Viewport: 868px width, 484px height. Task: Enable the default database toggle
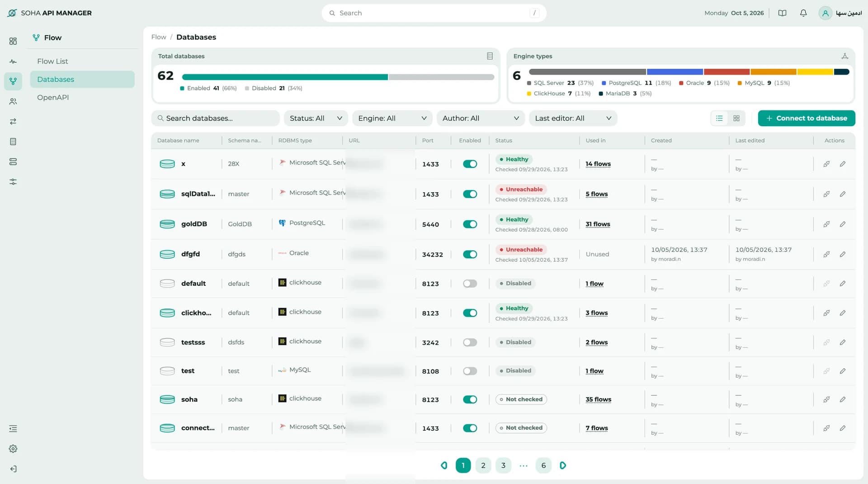470,284
